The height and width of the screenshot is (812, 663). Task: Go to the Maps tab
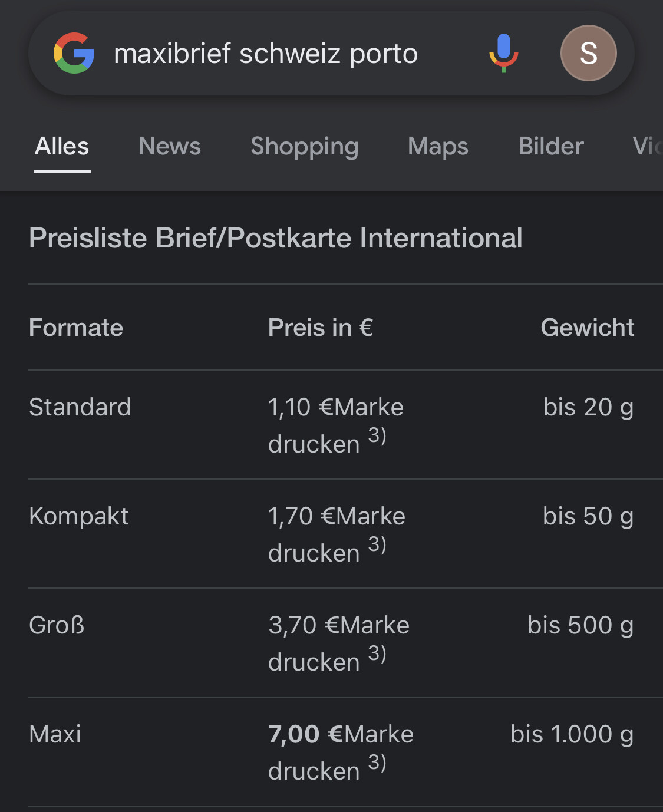pos(438,146)
